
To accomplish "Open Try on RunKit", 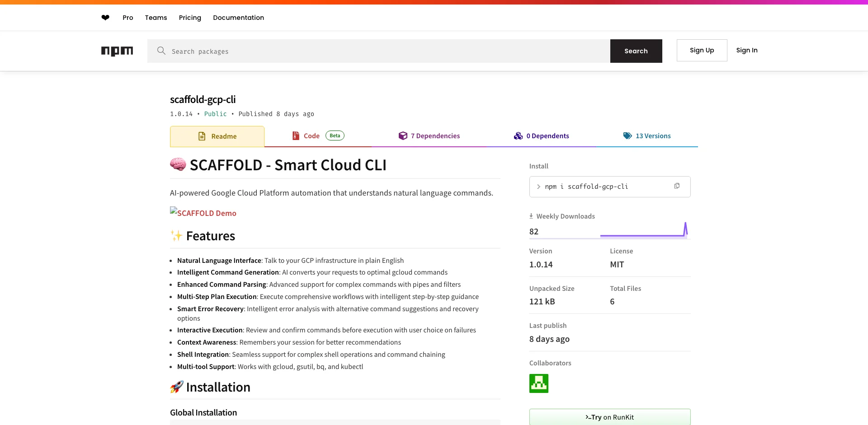I will [609, 416].
